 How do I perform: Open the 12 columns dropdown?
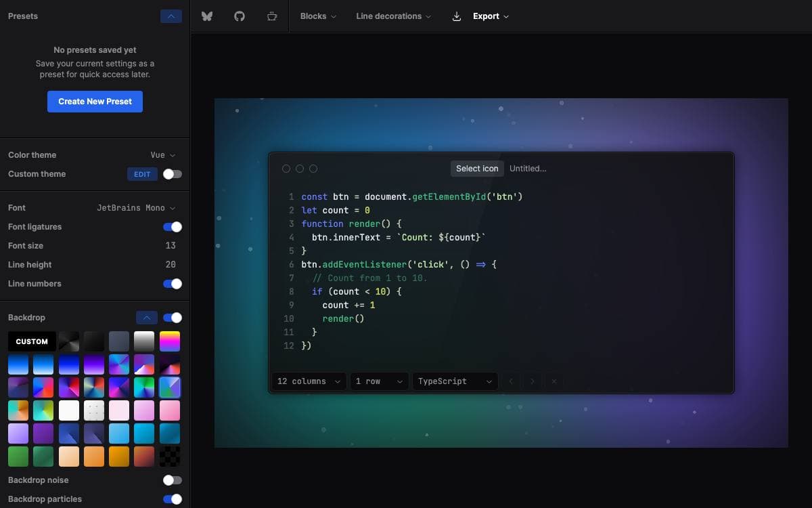click(309, 381)
